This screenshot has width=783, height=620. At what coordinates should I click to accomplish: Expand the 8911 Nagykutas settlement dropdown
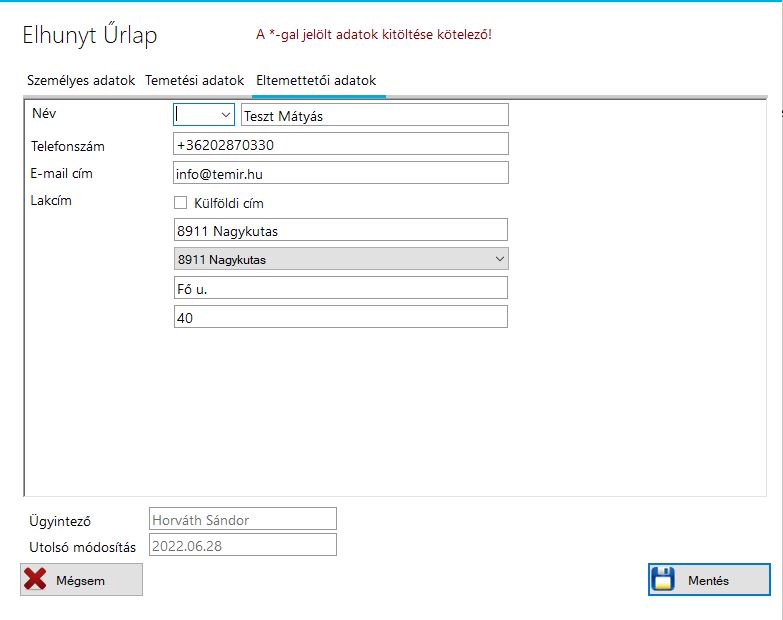[340, 260]
